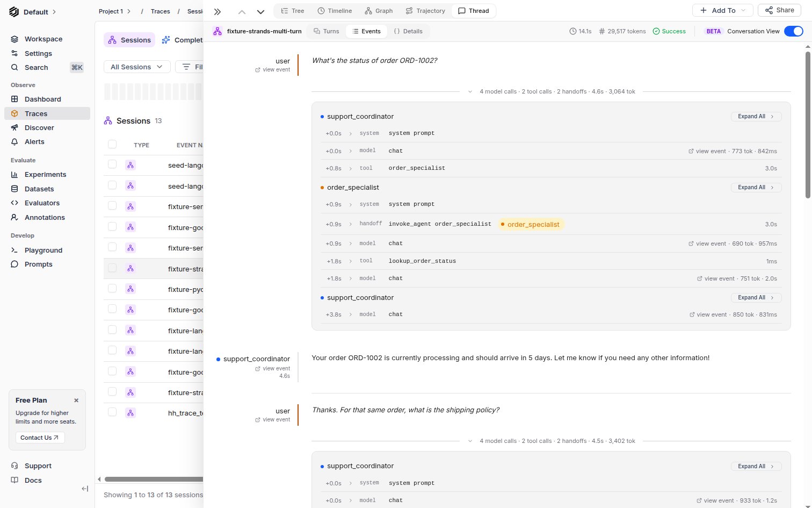Collapse the left sidebar with arrow icon
Image resolution: width=812 pixels, height=508 pixels.
click(85, 489)
